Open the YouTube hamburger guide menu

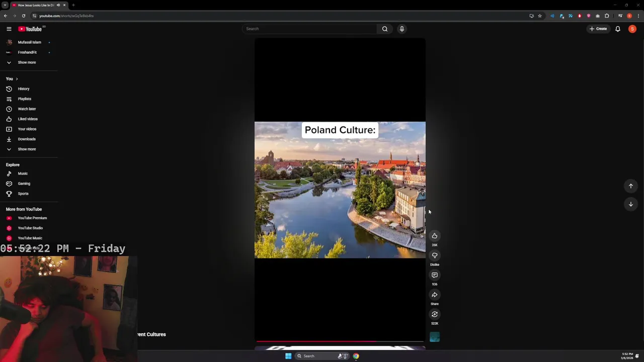pos(9,29)
